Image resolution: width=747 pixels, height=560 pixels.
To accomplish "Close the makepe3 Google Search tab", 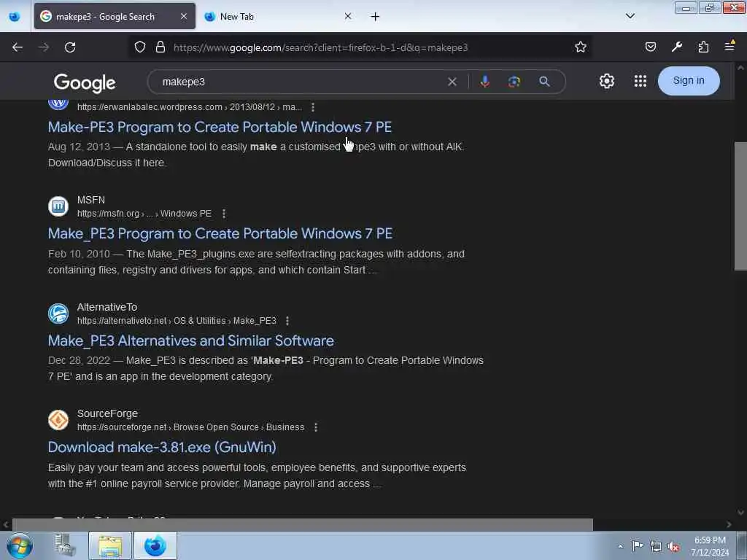I will 184,16.
